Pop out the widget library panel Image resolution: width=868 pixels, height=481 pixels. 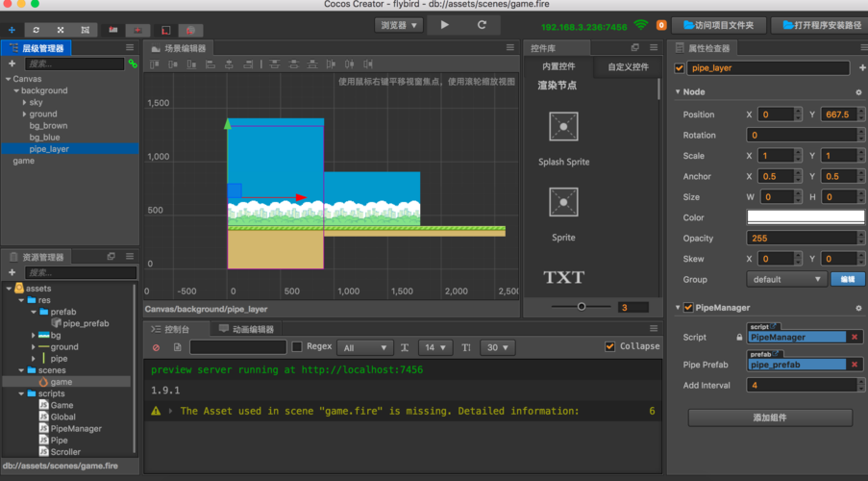635,48
